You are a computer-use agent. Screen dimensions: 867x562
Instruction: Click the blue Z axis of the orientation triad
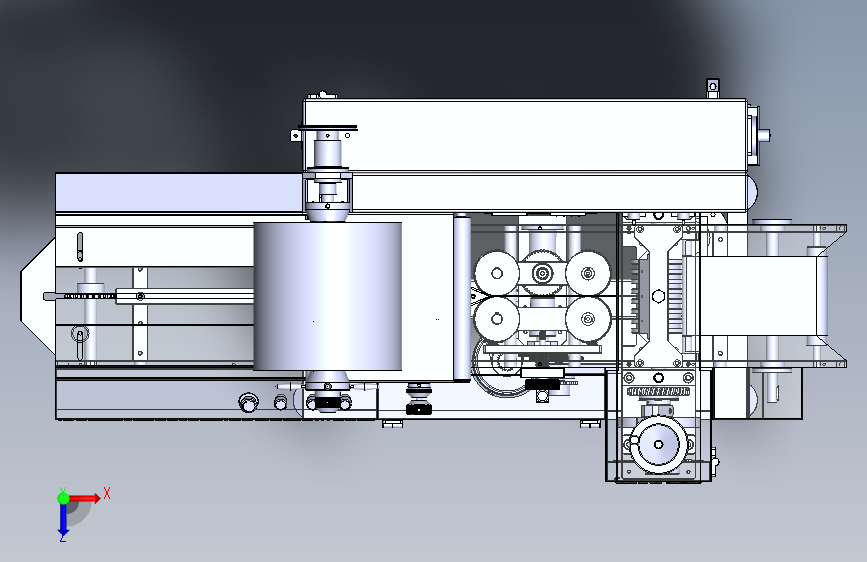63,519
